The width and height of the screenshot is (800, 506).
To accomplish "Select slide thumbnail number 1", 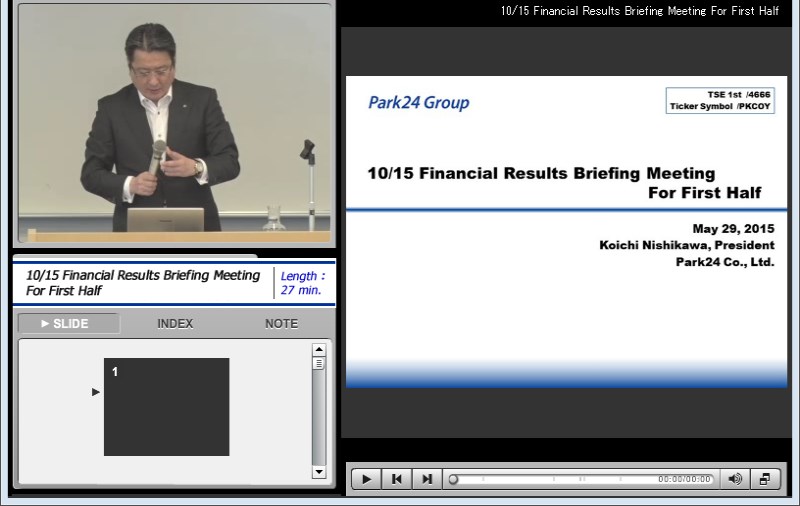I will [x=166, y=407].
